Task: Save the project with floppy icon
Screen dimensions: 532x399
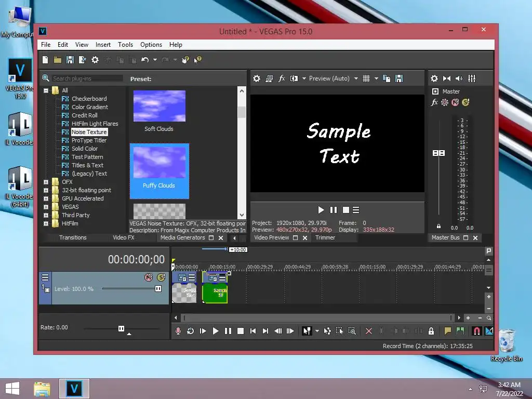Action: click(70, 60)
